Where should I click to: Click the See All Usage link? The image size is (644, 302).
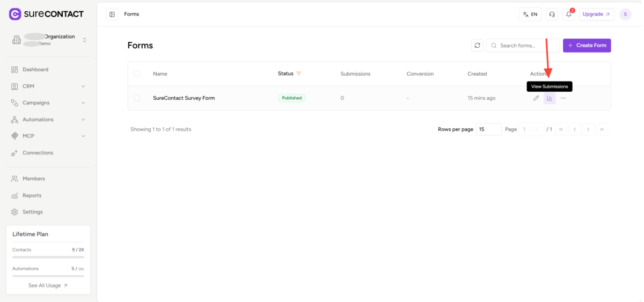[48, 286]
